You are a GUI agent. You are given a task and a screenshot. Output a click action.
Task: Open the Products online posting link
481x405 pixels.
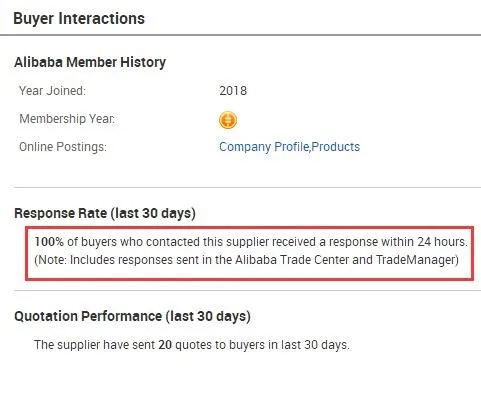point(336,147)
